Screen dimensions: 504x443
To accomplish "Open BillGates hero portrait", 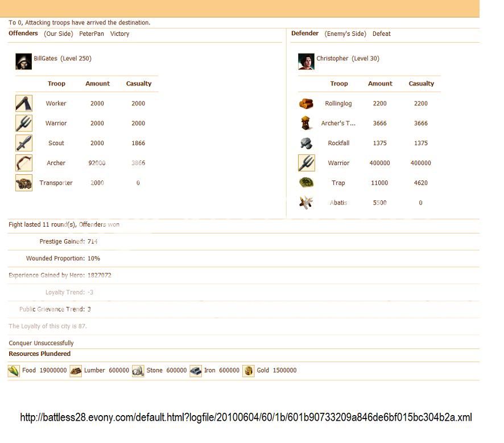I will coord(23,61).
